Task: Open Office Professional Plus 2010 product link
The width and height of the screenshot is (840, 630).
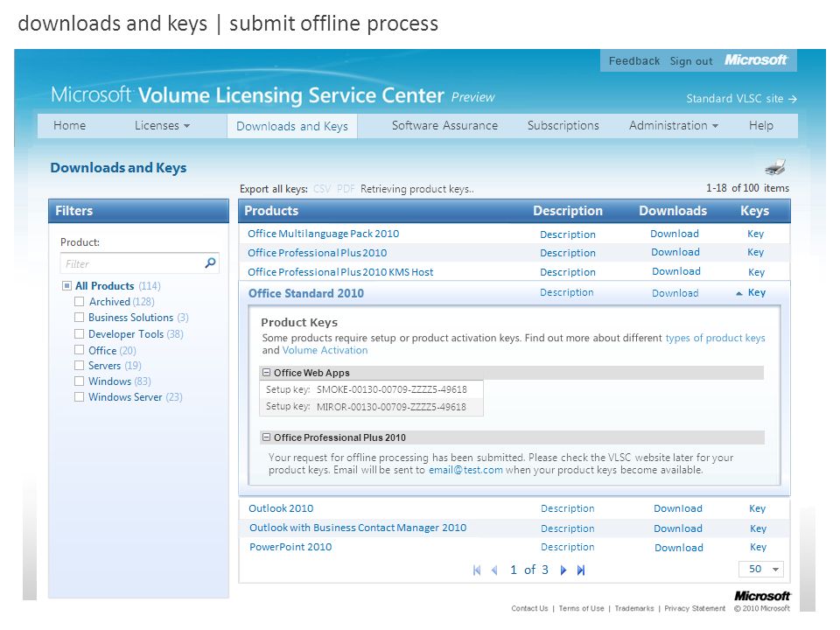Action: tap(317, 253)
